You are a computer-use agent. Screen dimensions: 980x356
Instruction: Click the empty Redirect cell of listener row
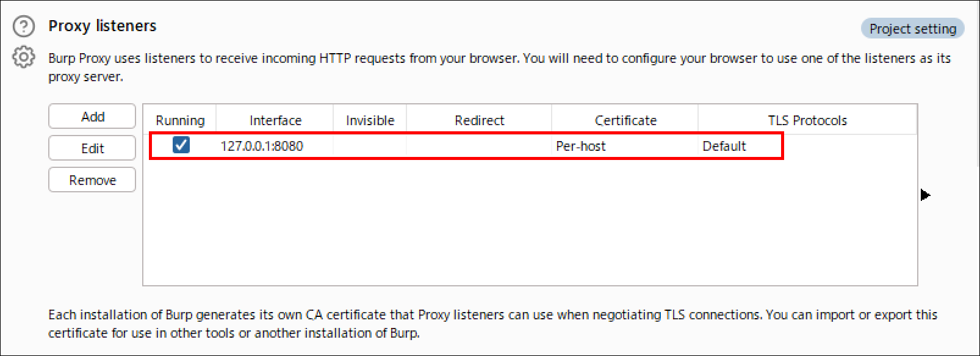(x=479, y=146)
